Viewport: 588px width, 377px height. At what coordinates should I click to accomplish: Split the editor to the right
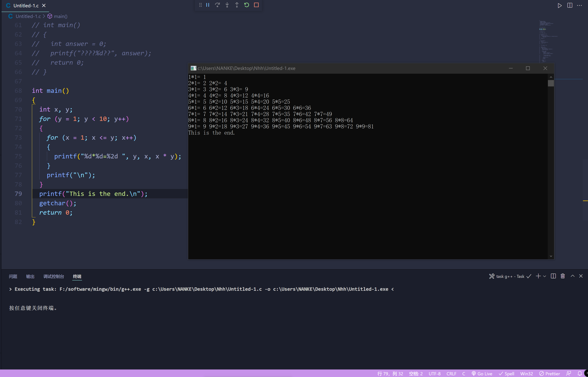click(x=570, y=5)
